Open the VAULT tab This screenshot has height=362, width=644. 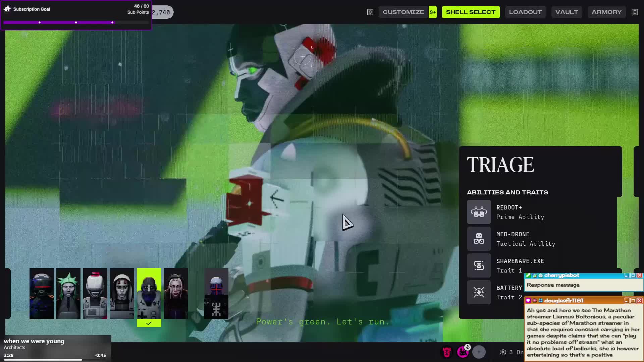(567, 12)
